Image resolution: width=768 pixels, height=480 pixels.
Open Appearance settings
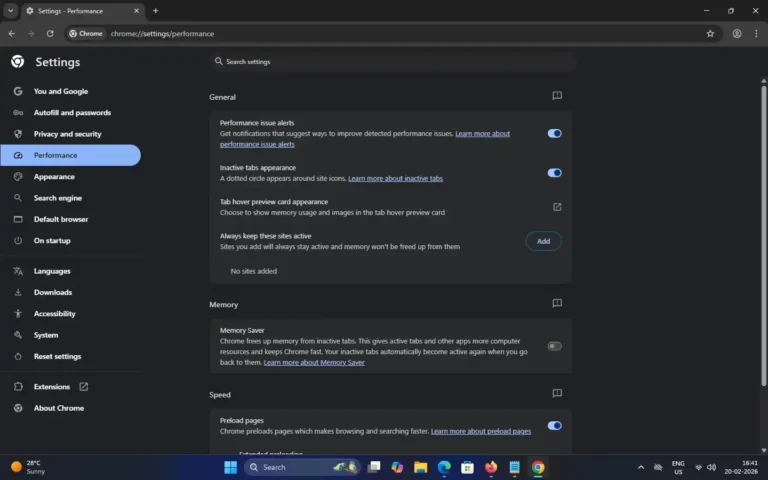71,177
